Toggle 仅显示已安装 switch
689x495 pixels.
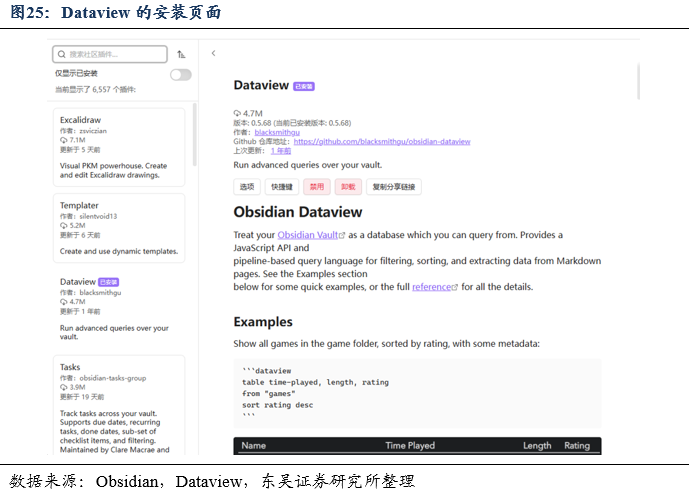[x=181, y=75]
